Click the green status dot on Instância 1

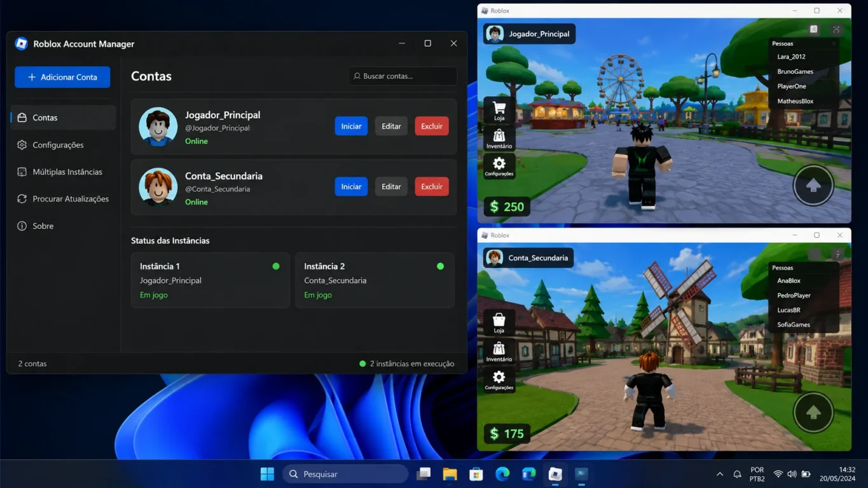[x=276, y=266]
